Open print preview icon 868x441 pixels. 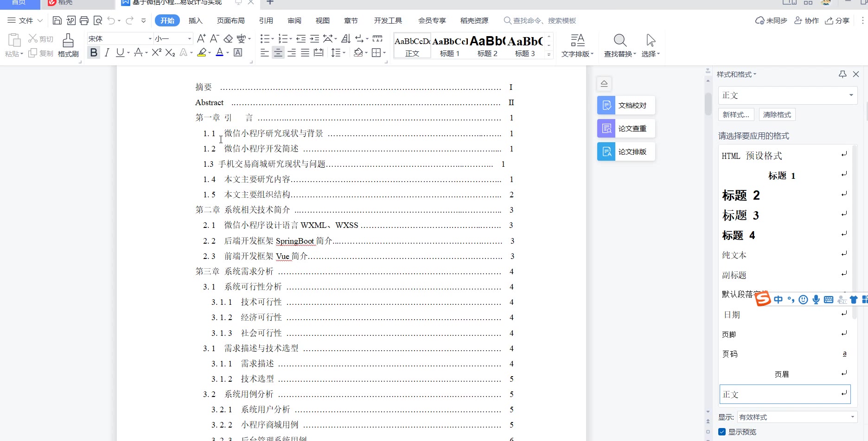(x=98, y=20)
